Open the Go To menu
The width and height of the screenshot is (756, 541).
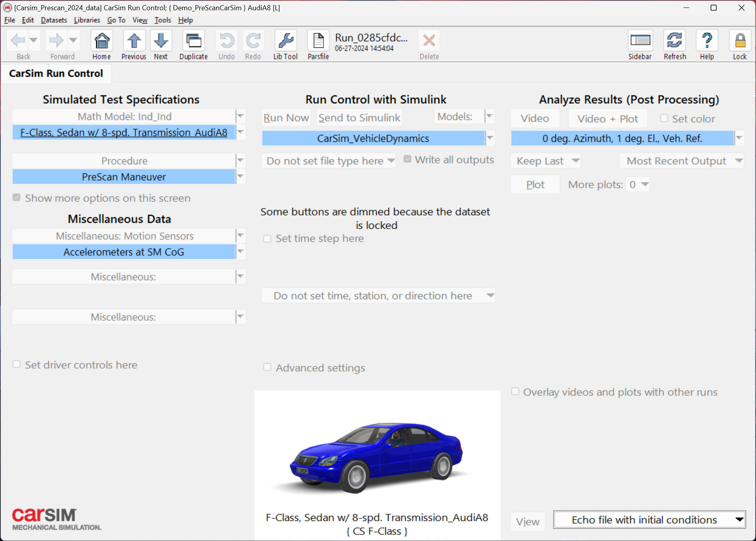(x=116, y=20)
